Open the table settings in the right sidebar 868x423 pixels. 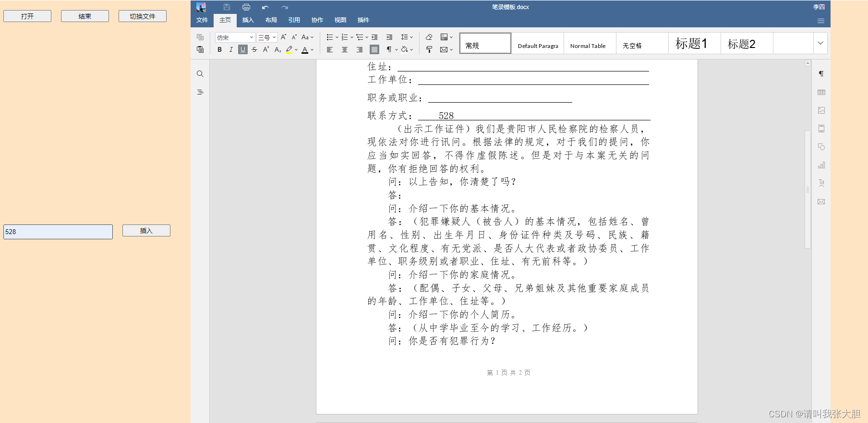click(x=821, y=92)
